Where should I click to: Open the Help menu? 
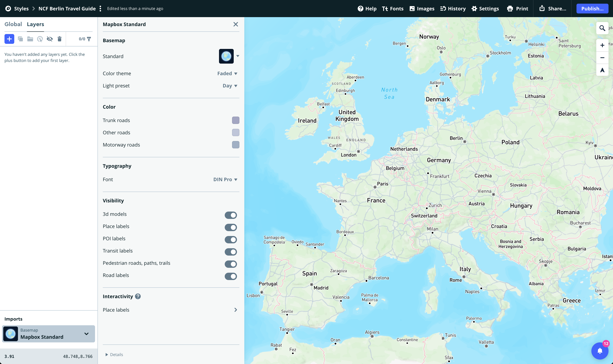pyautogui.click(x=367, y=9)
